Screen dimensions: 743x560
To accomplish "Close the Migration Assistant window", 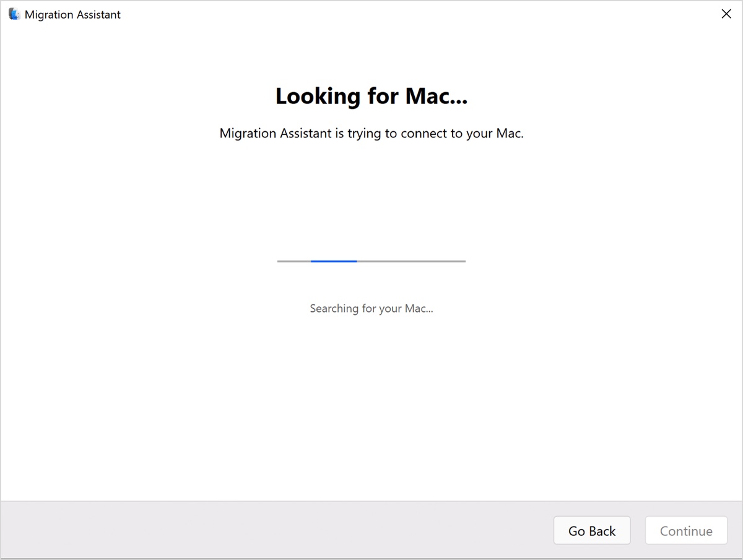I will coord(726,14).
